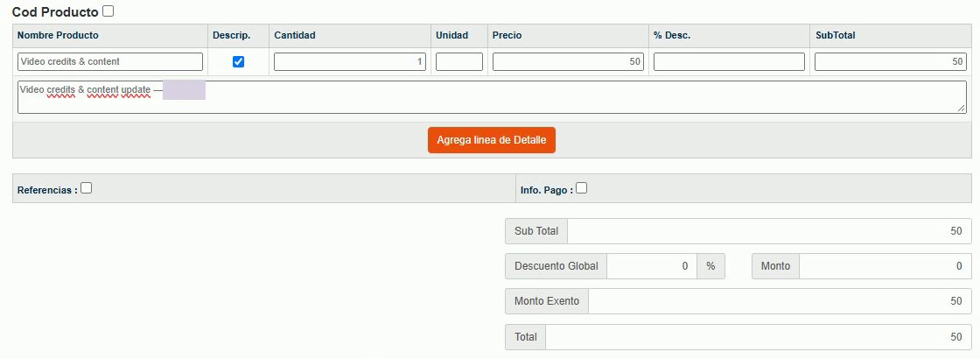Click the Referencias : label
980x359 pixels.
(47, 190)
